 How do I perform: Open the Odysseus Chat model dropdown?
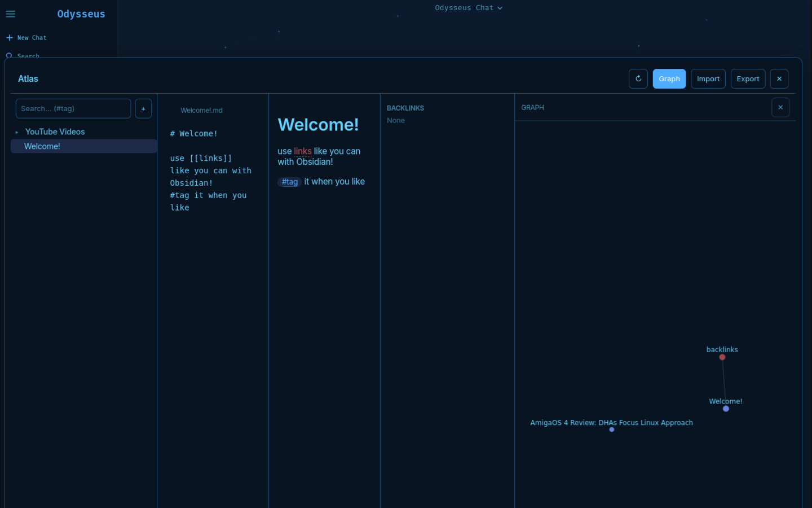(x=469, y=8)
